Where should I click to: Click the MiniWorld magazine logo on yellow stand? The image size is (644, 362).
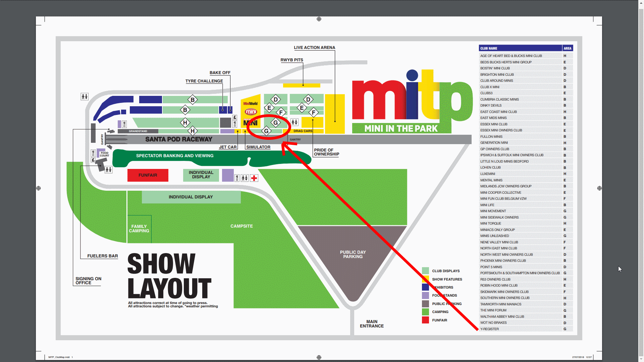[251, 104]
